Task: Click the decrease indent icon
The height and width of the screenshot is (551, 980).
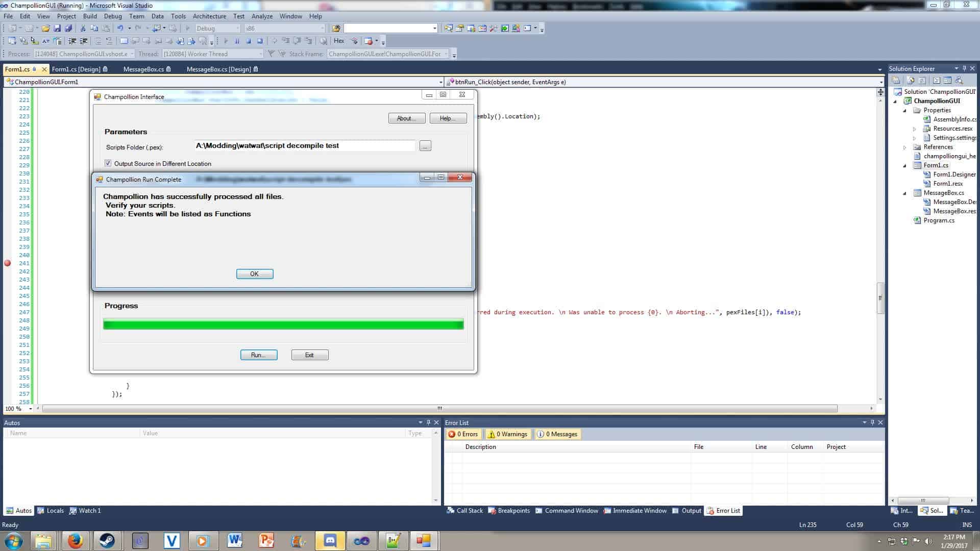Action: click(x=72, y=41)
